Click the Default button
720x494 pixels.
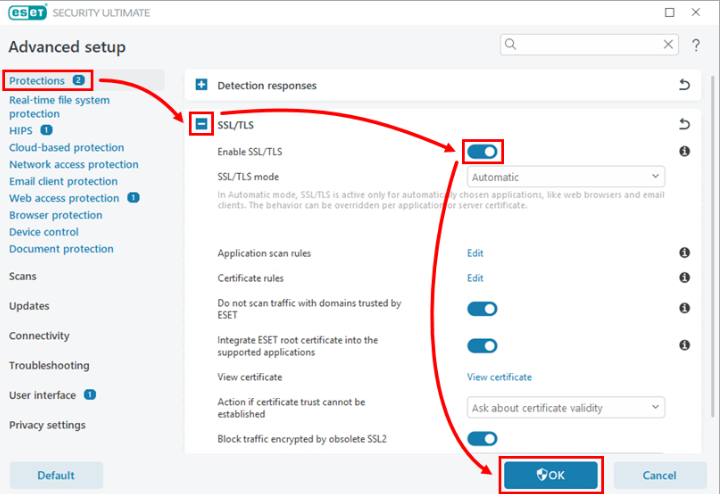click(56, 475)
